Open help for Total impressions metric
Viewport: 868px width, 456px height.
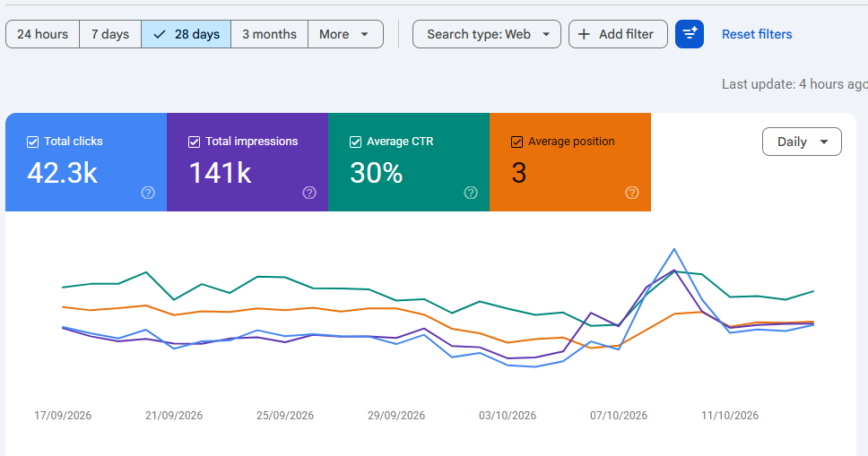click(x=309, y=193)
